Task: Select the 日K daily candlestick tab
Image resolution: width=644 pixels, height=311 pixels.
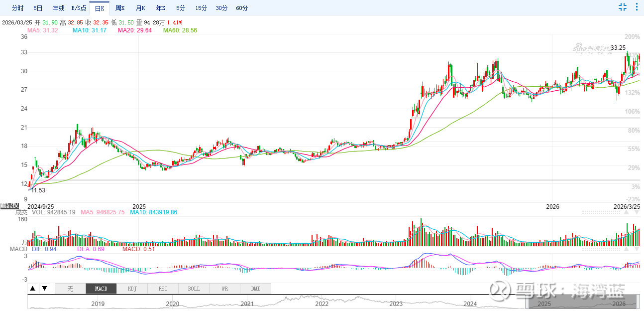Action: click(x=100, y=8)
